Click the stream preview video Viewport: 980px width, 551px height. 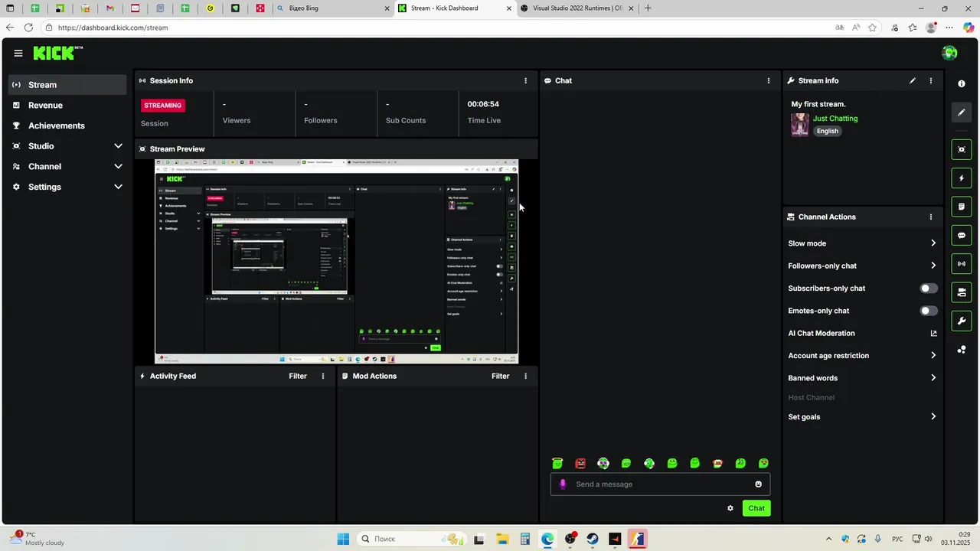click(x=337, y=262)
